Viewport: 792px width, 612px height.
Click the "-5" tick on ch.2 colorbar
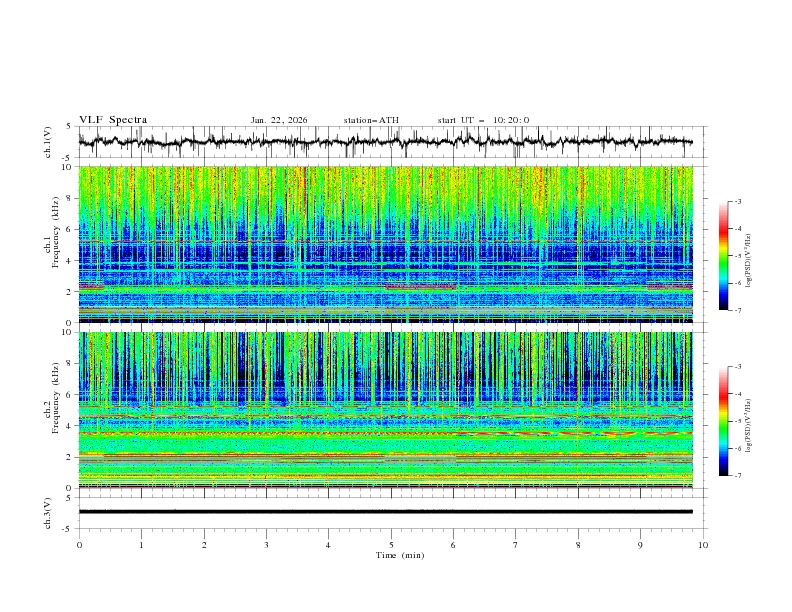tap(738, 421)
